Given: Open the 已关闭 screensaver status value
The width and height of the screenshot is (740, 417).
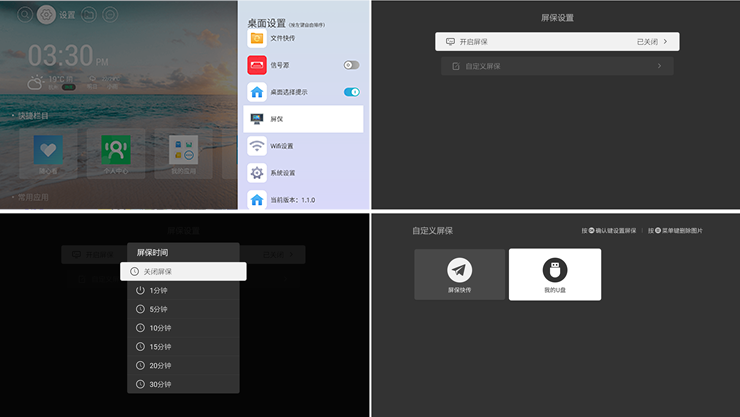Looking at the screenshot, I should (647, 42).
